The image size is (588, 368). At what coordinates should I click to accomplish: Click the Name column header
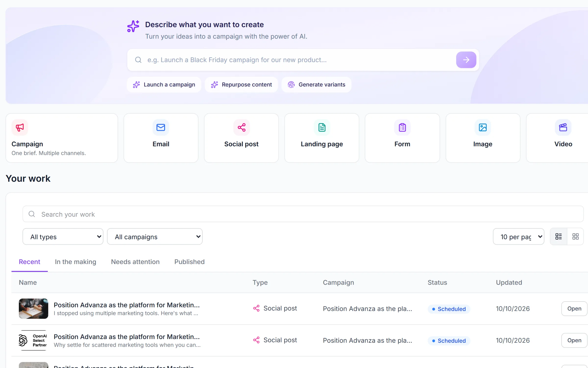point(28,282)
